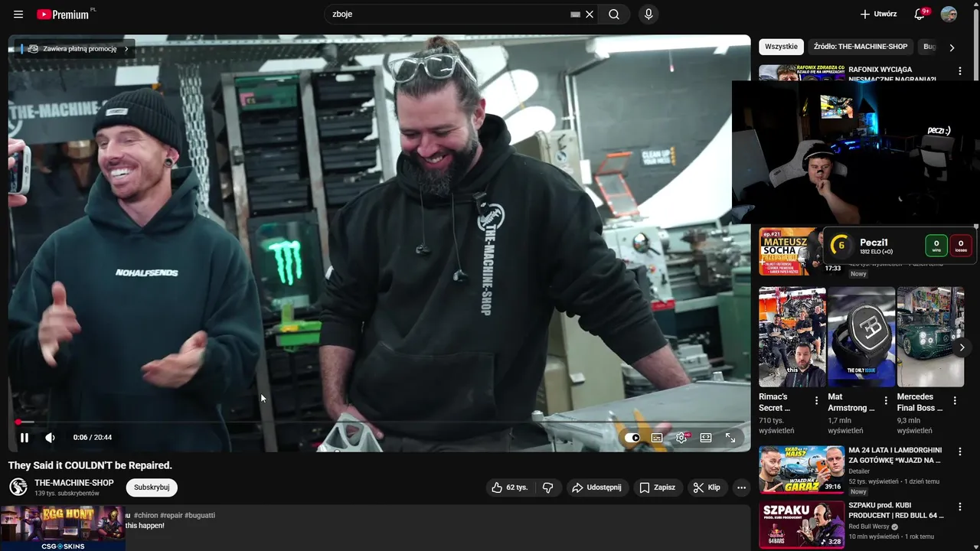Enter full screen mode
This screenshot has width=980, height=551.
730,438
